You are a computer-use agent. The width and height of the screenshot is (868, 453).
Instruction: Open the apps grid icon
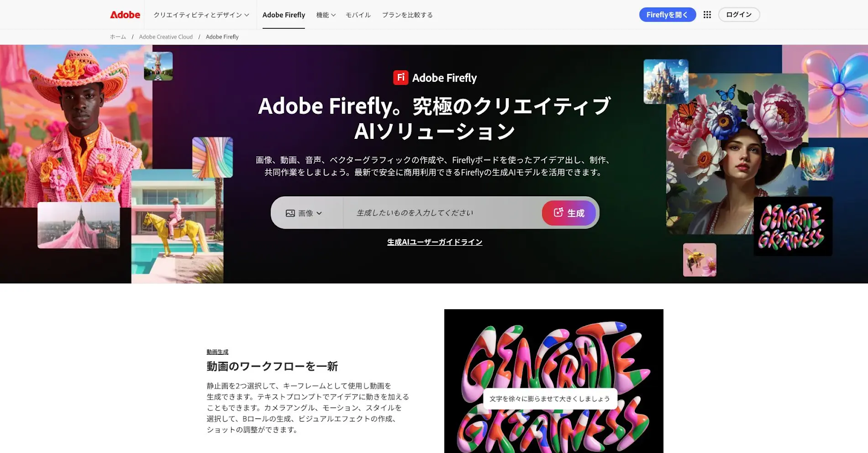point(707,15)
